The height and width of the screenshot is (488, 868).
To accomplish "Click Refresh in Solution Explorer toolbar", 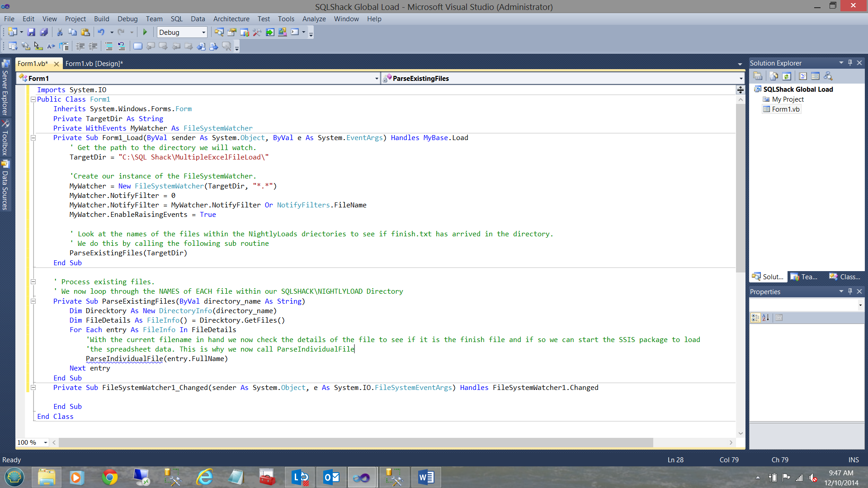I will [x=787, y=76].
